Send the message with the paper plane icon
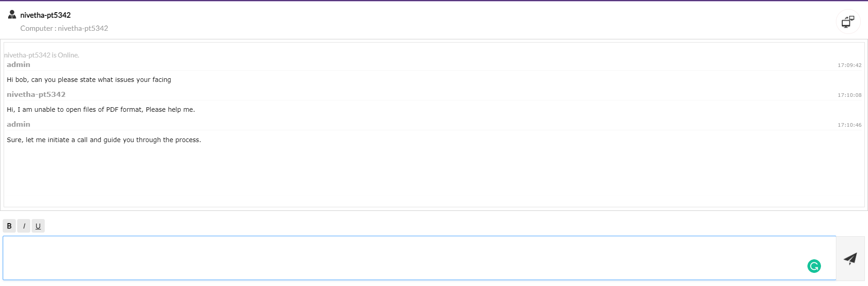The image size is (868, 286). 850,258
